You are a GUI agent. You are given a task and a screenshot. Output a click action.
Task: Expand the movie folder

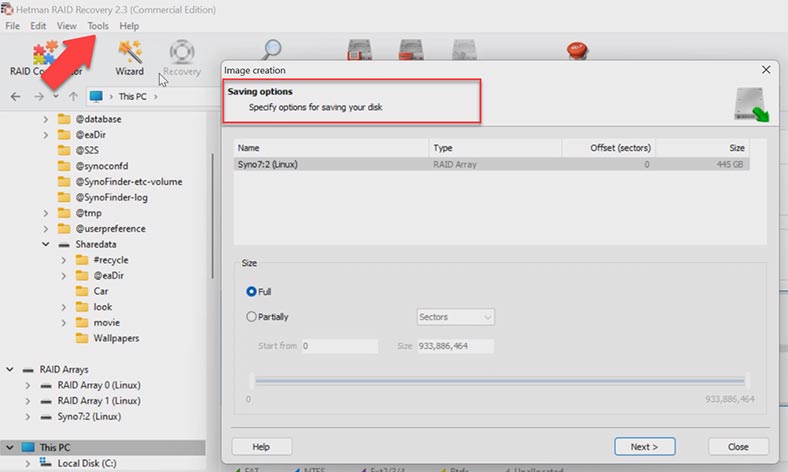(64, 323)
